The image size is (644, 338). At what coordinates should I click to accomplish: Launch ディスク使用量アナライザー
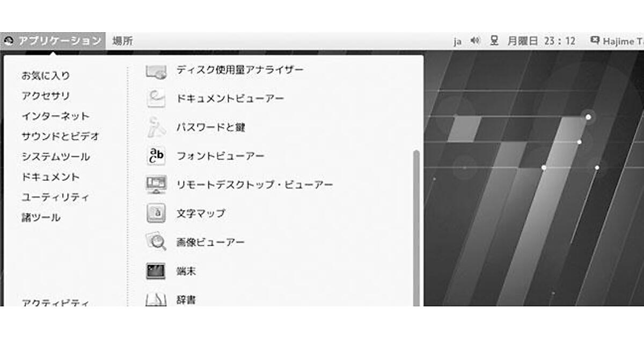tap(240, 70)
